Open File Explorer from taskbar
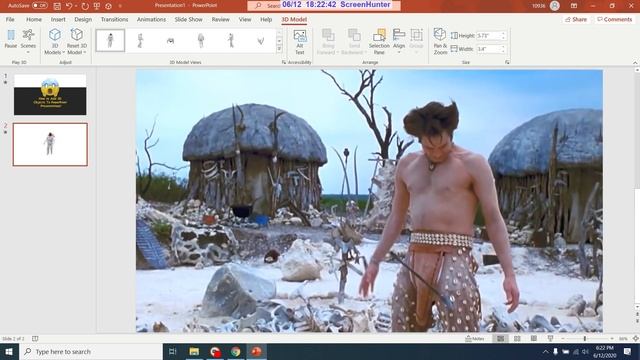Screen dimensions: 640x360 point(194,351)
